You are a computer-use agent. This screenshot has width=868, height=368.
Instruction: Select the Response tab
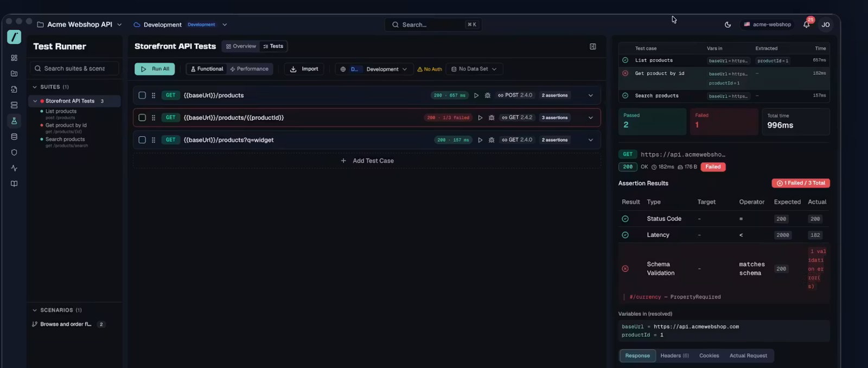pos(637,356)
